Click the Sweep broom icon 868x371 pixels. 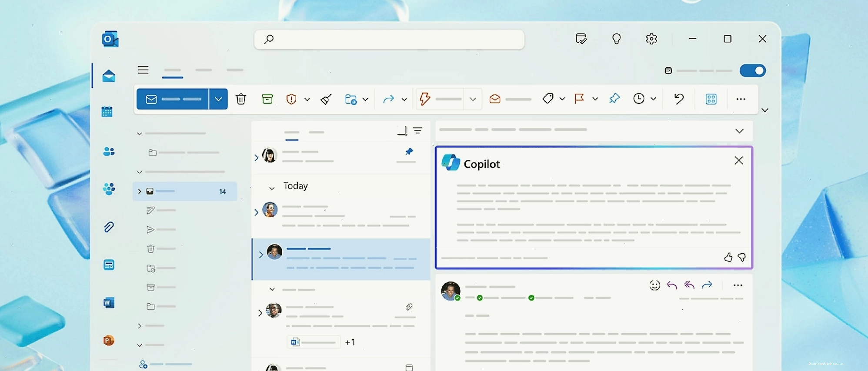click(x=326, y=99)
